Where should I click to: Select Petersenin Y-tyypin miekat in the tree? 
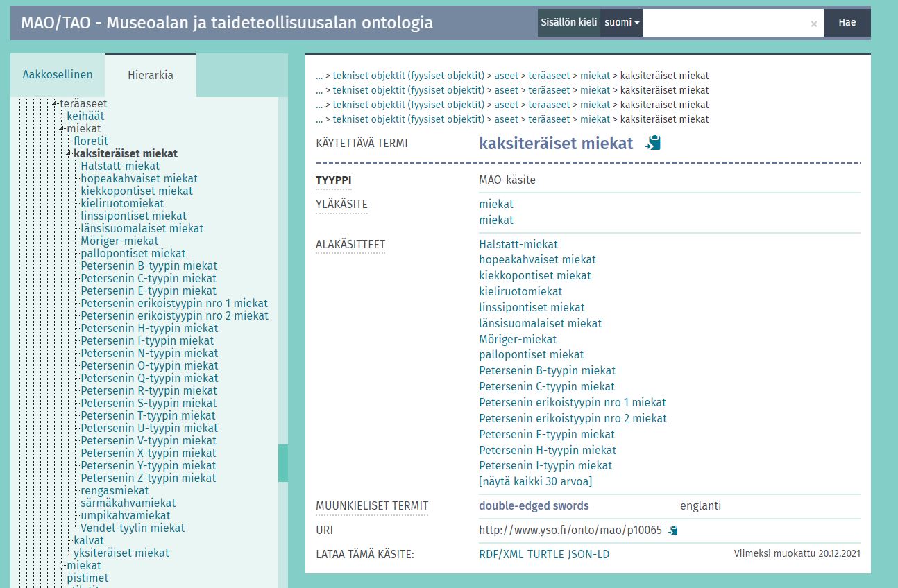pyautogui.click(x=148, y=465)
